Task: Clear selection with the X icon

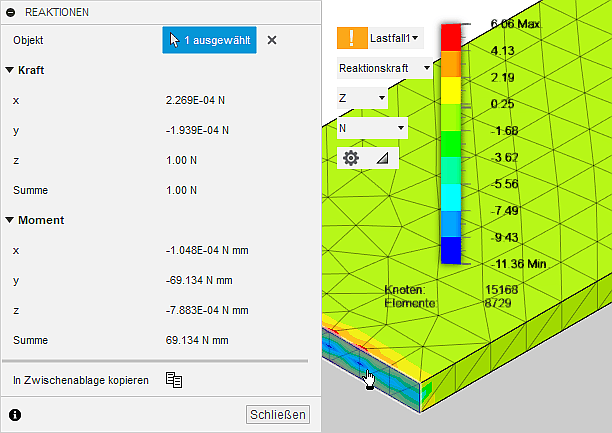Action: click(x=272, y=40)
